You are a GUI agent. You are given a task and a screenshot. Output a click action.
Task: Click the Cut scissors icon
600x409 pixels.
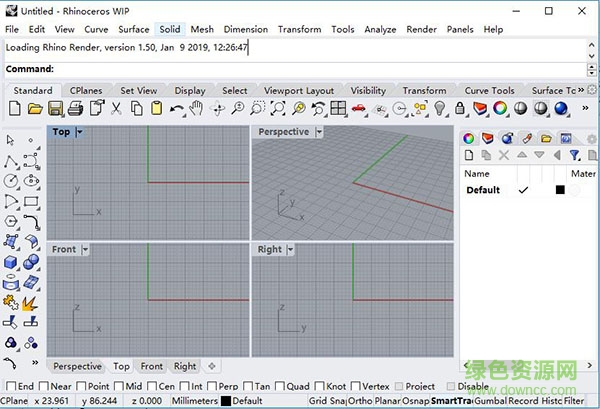116,108
